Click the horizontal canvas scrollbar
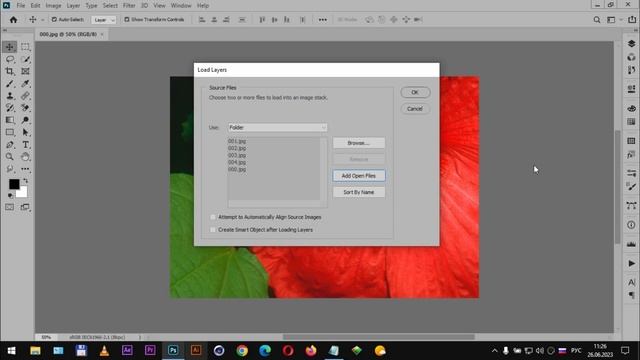Image resolution: width=640 pixels, height=360 pixels. point(379,337)
